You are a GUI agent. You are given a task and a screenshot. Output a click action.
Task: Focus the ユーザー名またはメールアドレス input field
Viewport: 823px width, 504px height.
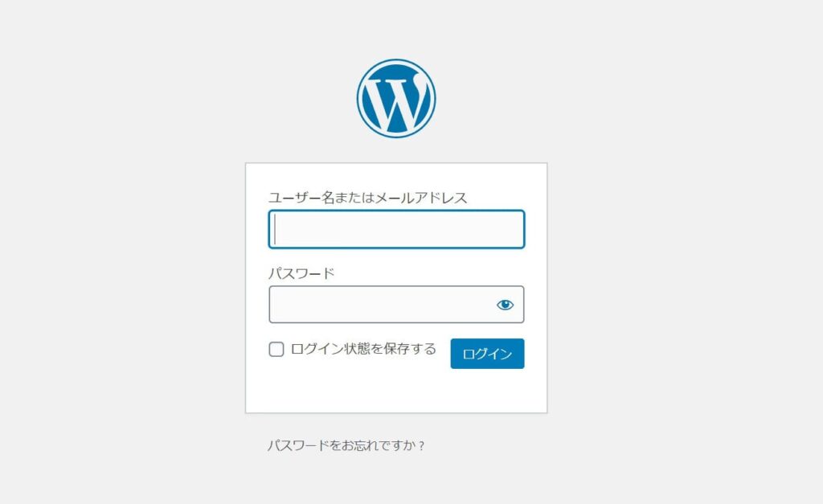(x=396, y=229)
